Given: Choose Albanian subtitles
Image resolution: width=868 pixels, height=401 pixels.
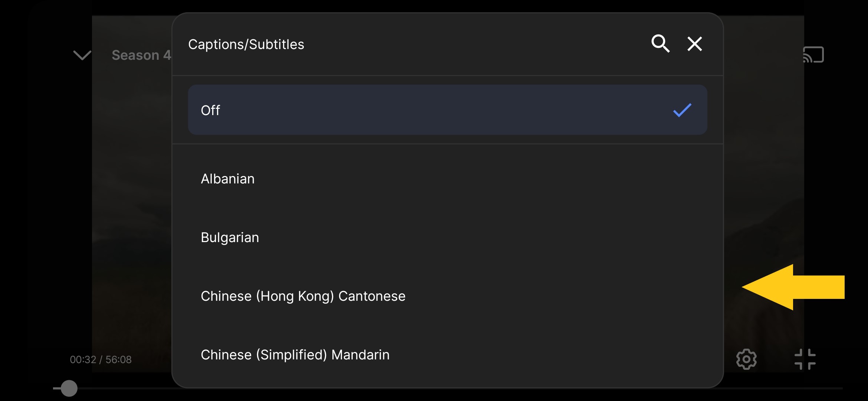Looking at the screenshot, I should coord(448,179).
